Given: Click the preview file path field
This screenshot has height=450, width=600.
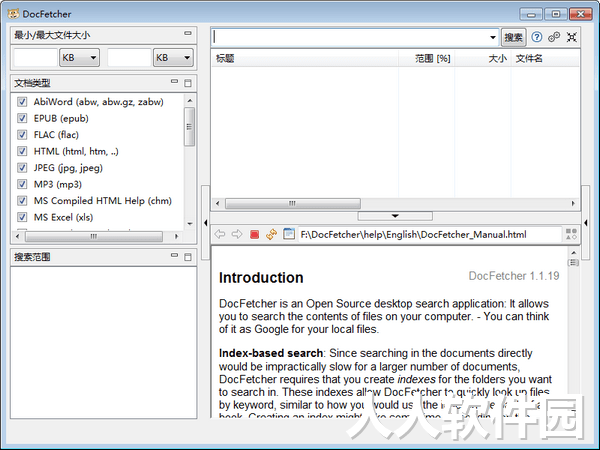Looking at the screenshot, I should point(430,234).
